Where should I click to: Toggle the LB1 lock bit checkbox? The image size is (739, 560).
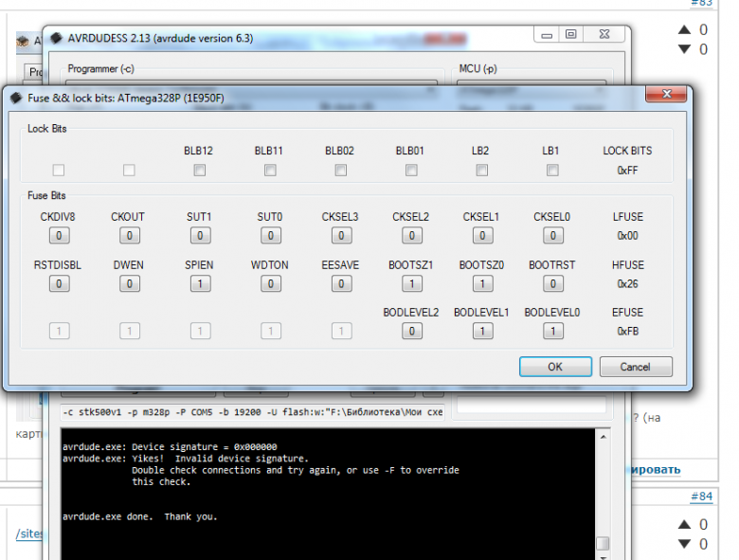pyautogui.click(x=552, y=170)
